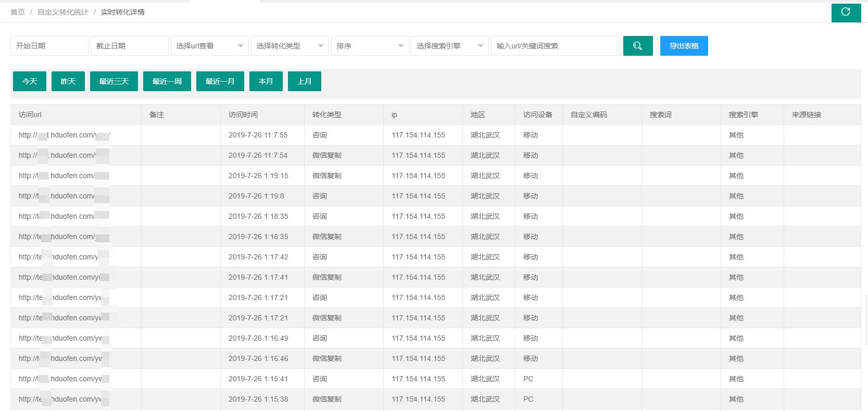Viewport: 868px width, 411px height.
Task: Click the 访问时间 column header
Action: [243, 115]
